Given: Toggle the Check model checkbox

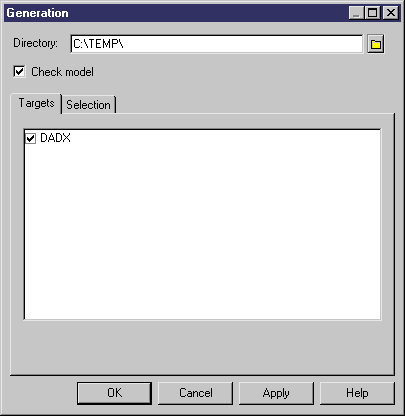Looking at the screenshot, I should [x=19, y=71].
